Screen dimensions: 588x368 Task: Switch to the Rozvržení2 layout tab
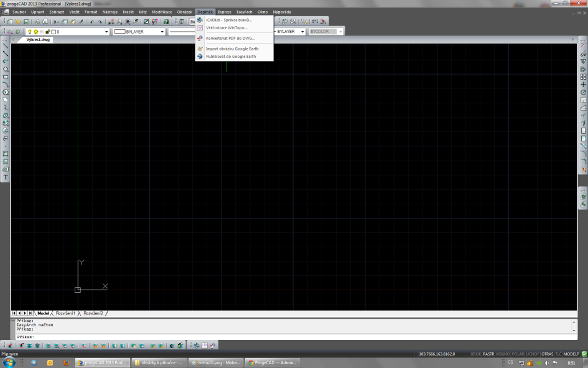click(93, 313)
